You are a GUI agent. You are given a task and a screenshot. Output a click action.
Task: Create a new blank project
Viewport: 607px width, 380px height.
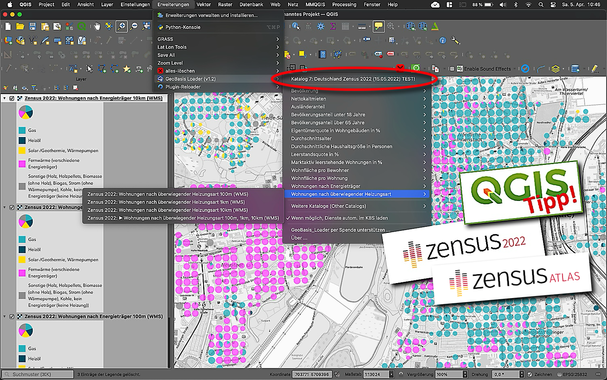click(8, 26)
